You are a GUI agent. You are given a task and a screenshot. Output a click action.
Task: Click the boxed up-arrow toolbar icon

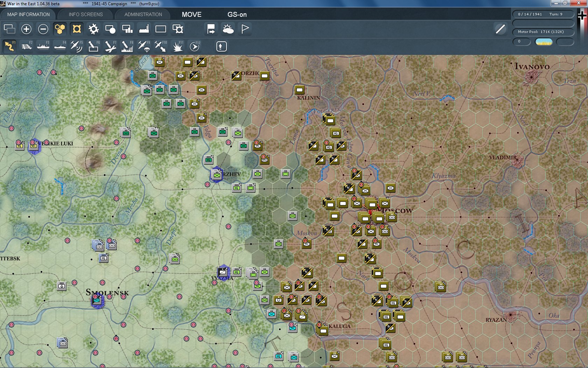[221, 46]
